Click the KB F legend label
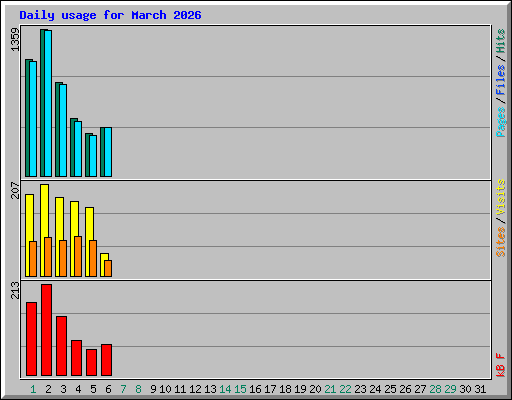This screenshot has width=512, height=400. coord(500,365)
